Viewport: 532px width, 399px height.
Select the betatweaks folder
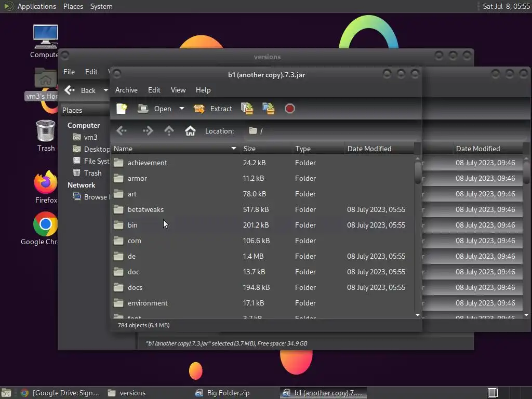click(x=262, y=210)
